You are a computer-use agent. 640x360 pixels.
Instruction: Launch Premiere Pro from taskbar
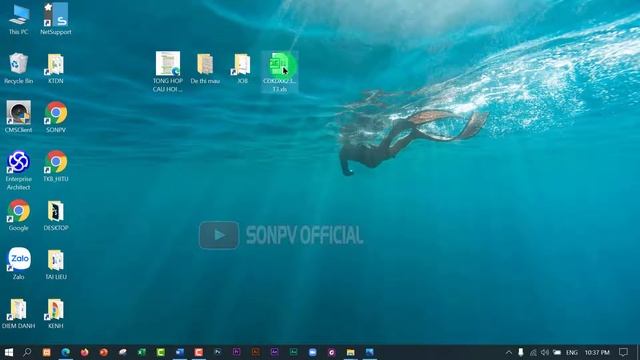237,352
